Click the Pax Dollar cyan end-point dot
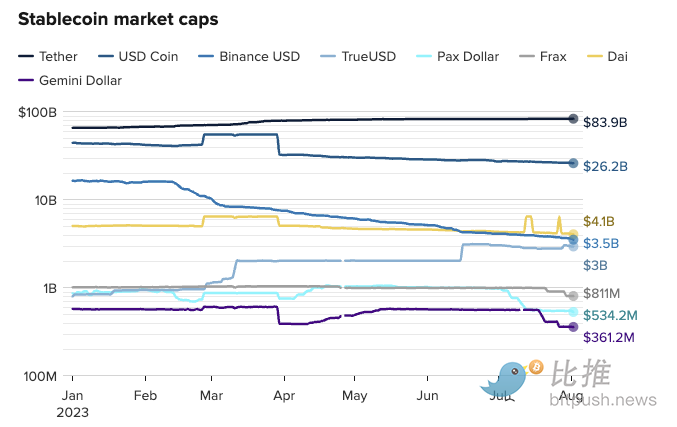677x427 pixels. pos(573,313)
